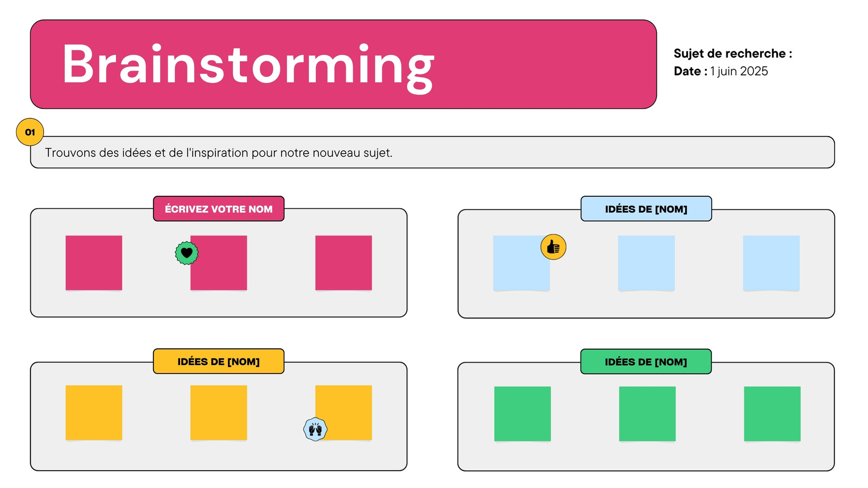The image size is (868, 488).
Task: Click the middle yellow sticky note
Action: [219, 413]
